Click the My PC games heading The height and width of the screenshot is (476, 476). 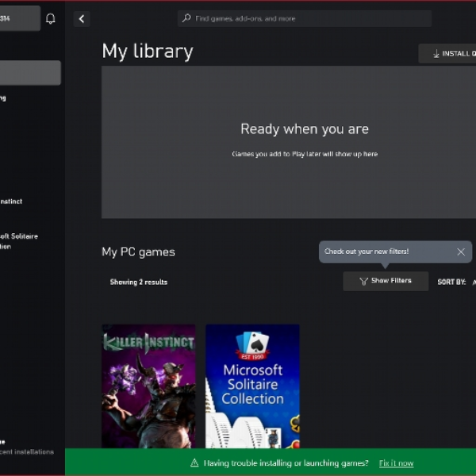click(138, 252)
